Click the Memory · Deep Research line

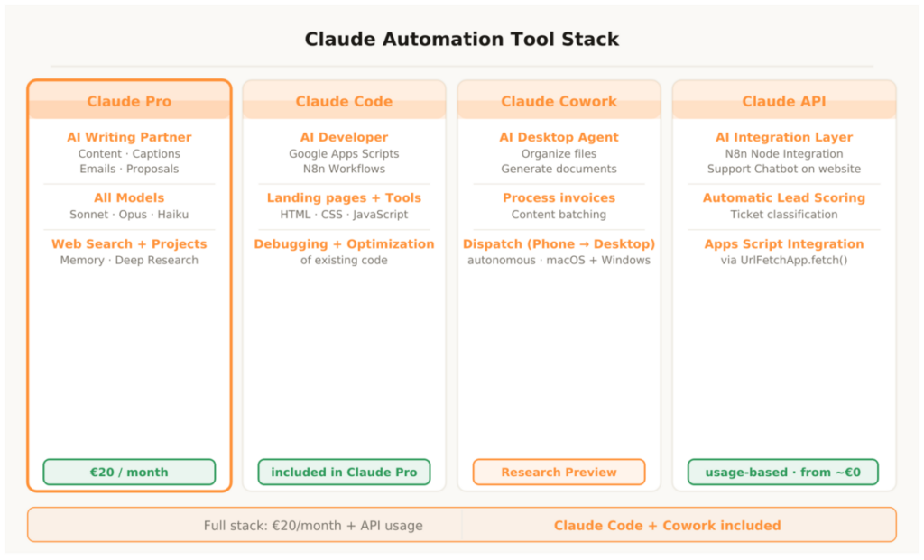click(x=129, y=261)
